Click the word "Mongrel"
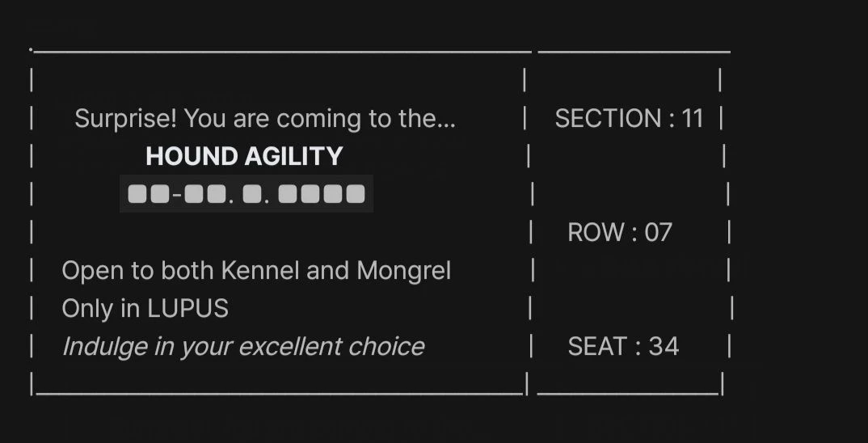This screenshot has height=443, width=868. [403, 271]
